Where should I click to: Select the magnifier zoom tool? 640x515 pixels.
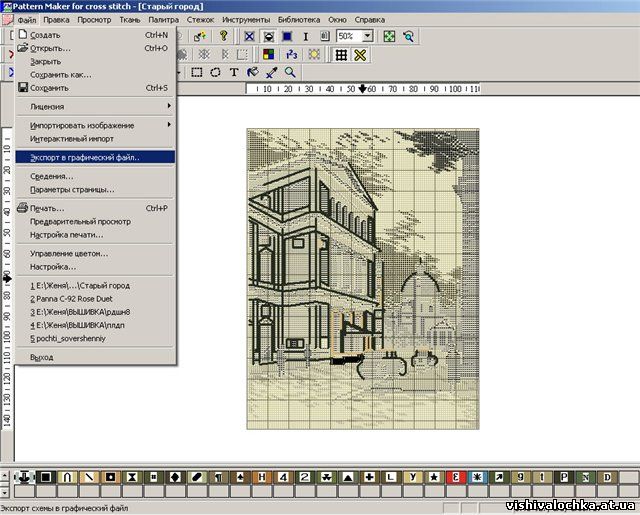290,73
